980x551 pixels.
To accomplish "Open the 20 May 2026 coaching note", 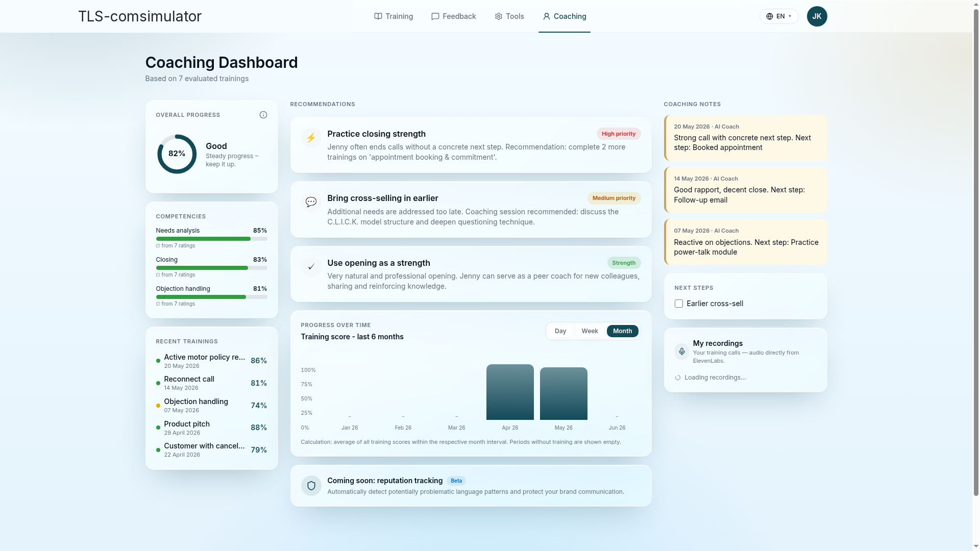I will pos(745,138).
